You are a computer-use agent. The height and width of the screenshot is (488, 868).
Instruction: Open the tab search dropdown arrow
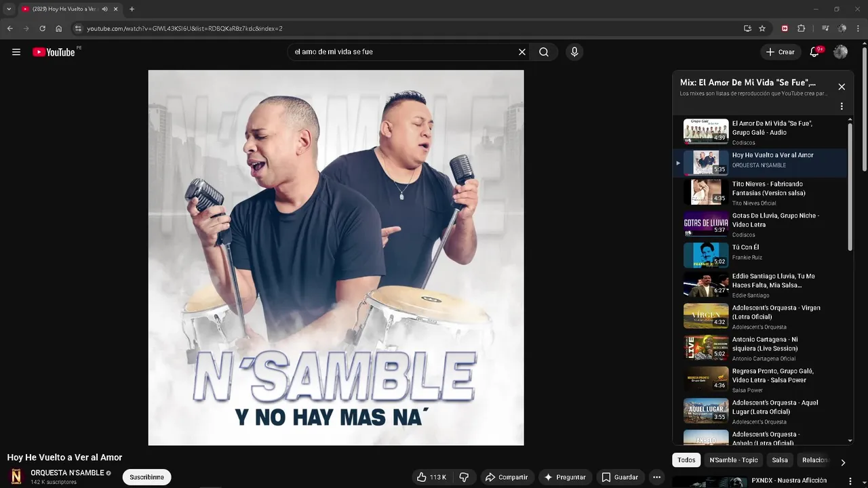(8, 9)
